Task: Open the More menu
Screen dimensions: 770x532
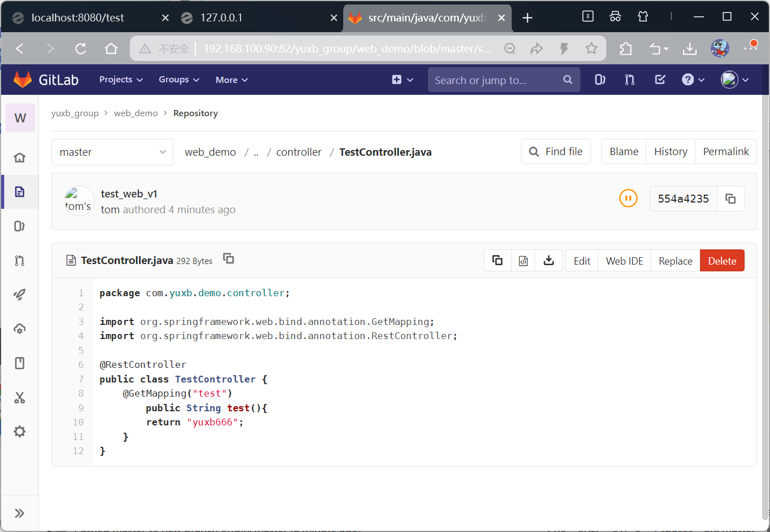Action: point(231,80)
